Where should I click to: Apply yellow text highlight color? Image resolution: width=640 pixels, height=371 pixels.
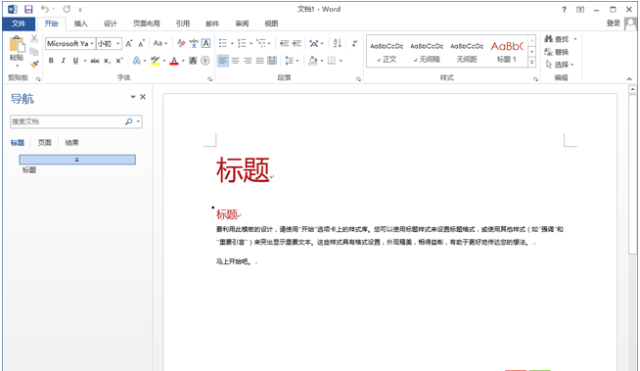155,61
